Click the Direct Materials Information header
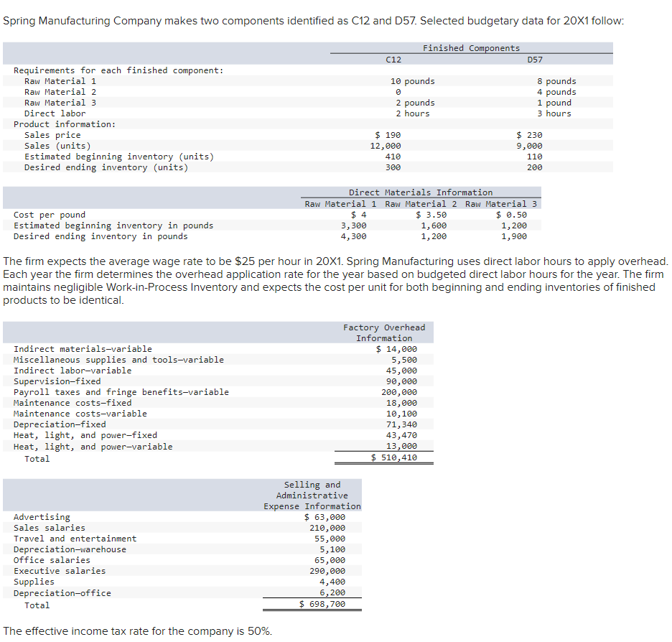Image resolution: width=672 pixels, height=642 pixels. point(420,192)
